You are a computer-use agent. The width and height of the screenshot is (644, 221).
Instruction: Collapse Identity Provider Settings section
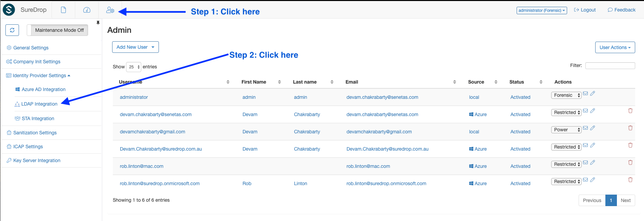pos(38,75)
